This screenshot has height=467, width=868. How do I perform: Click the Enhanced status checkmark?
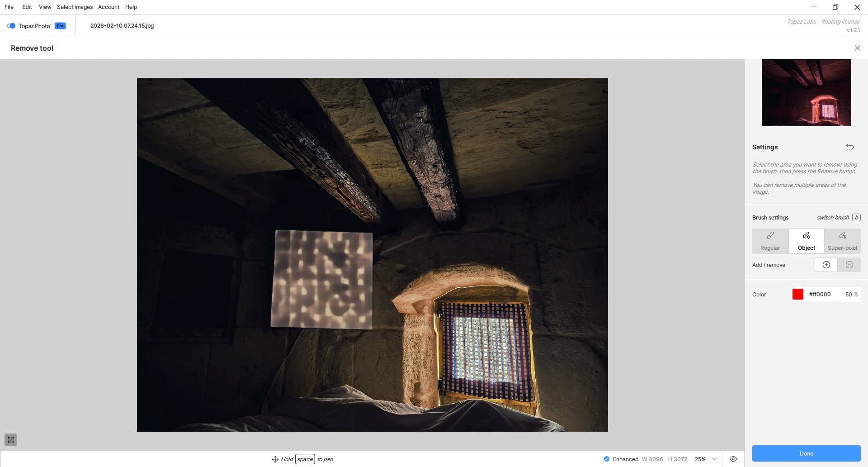click(x=607, y=459)
